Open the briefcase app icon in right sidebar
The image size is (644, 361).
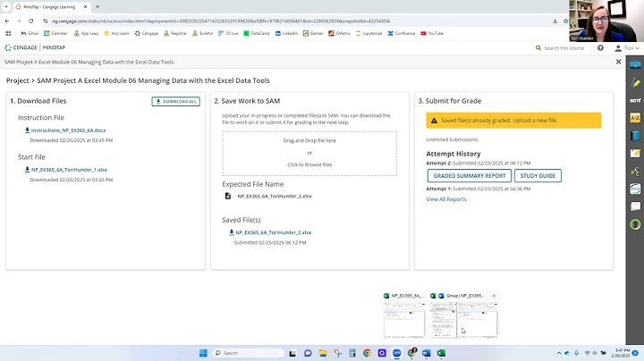coord(635,64)
